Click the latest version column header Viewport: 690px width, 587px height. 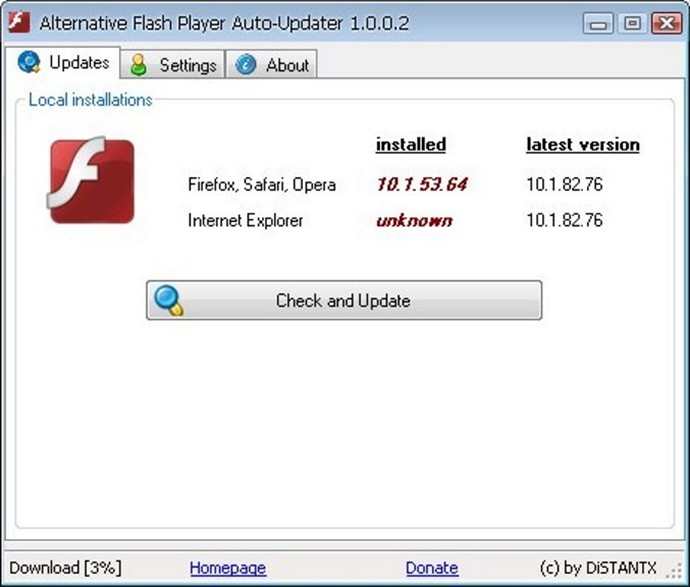click(583, 144)
